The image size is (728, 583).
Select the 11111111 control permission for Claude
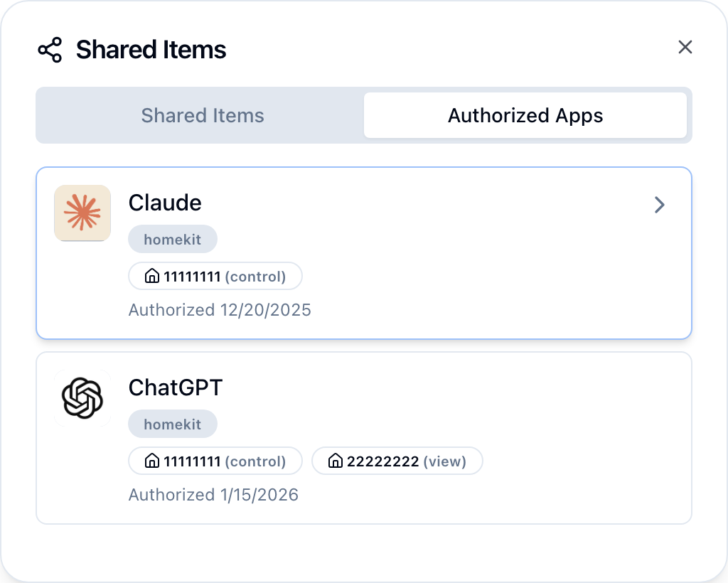tap(215, 276)
